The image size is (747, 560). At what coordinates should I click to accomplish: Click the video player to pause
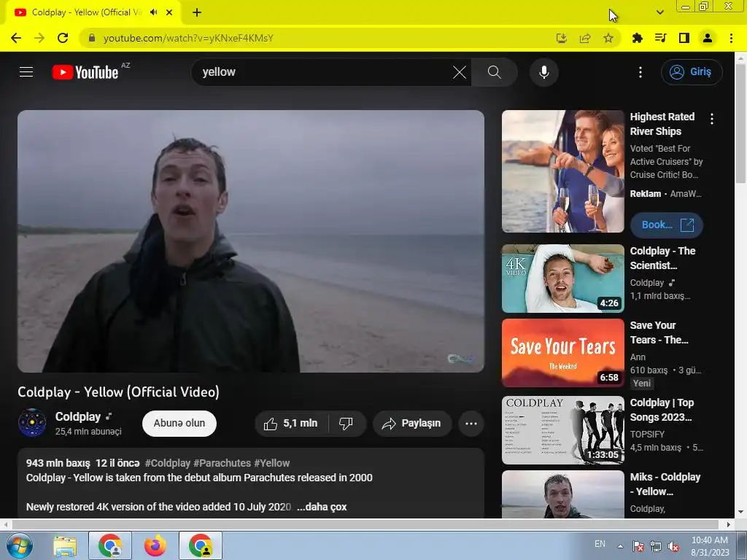click(x=251, y=241)
